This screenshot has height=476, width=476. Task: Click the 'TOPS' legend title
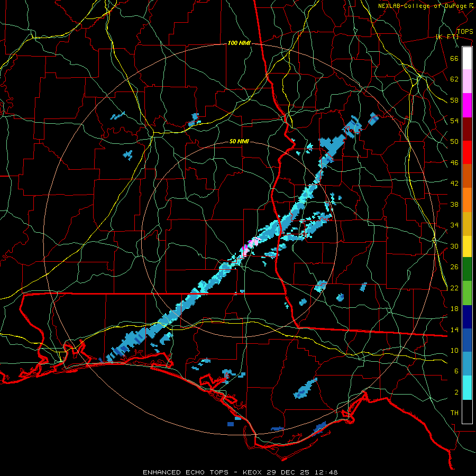click(465, 32)
